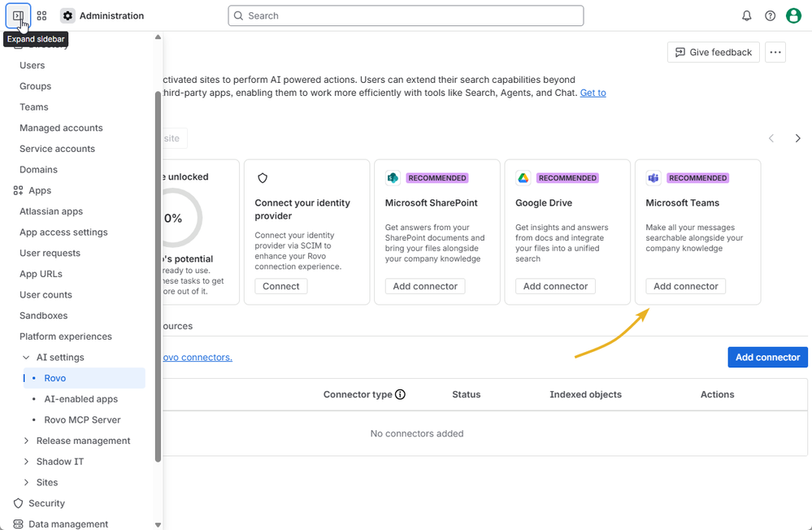The height and width of the screenshot is (530, 812).
Task: Open the help question mark icon
Action: pyautogui.click(x=771, y=15)
